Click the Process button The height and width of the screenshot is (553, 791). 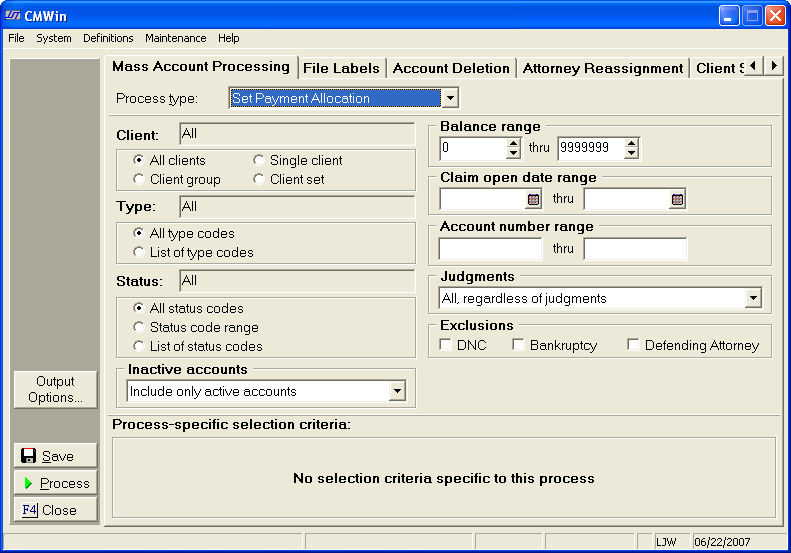(56, 483)
